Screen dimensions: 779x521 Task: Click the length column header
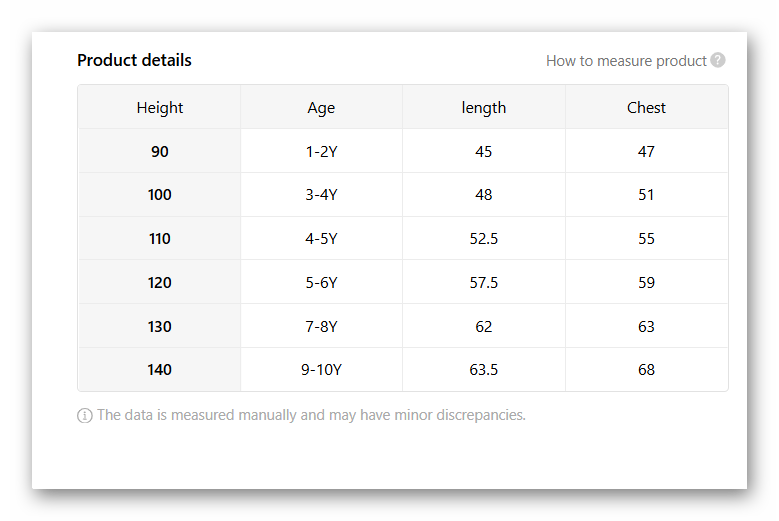pyautogui.click(x=484, y=108)
